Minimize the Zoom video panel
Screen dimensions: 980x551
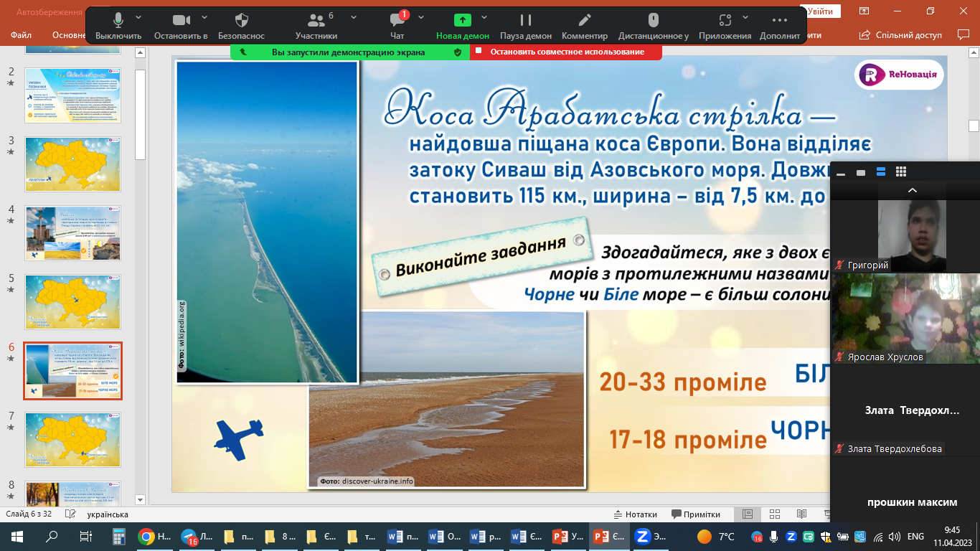(841, 172)
